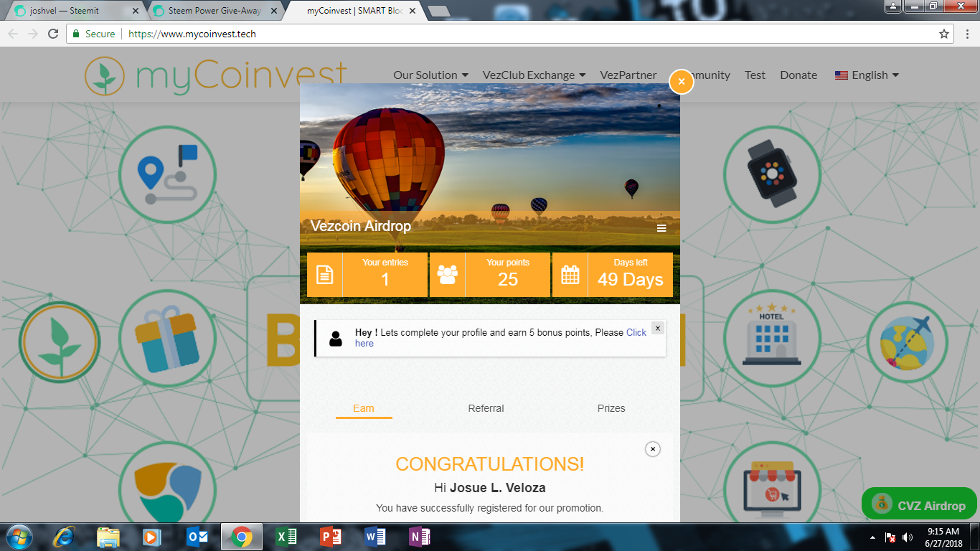
Task: Click the Days left calendar icon
Action: click(570, 275)
